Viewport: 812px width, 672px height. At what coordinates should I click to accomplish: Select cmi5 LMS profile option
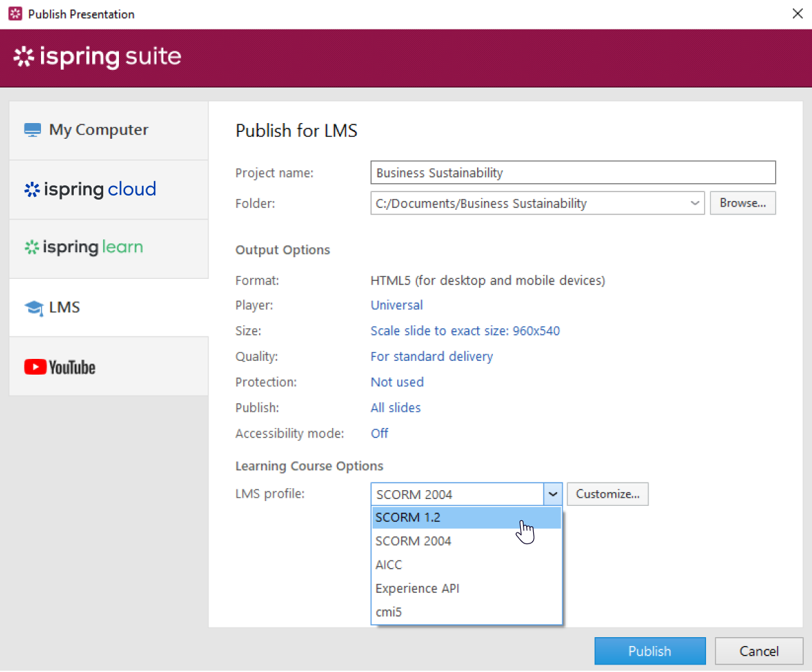(x=389, y=612)
